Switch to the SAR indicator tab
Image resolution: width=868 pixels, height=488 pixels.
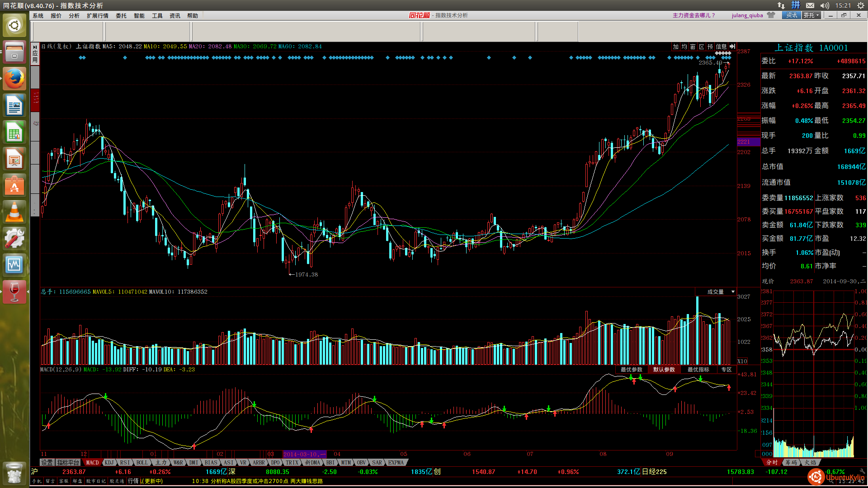[x=377, y=463]
